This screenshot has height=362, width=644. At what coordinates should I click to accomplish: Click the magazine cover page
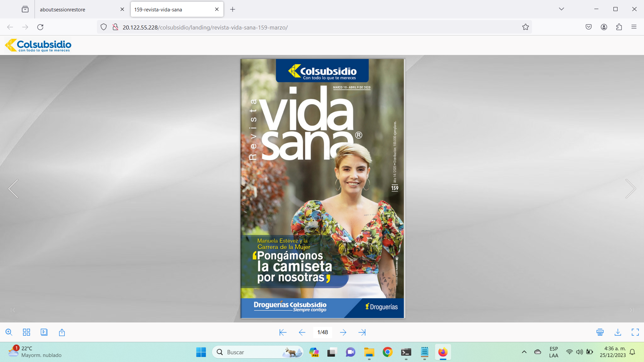(x=323, y=189)
